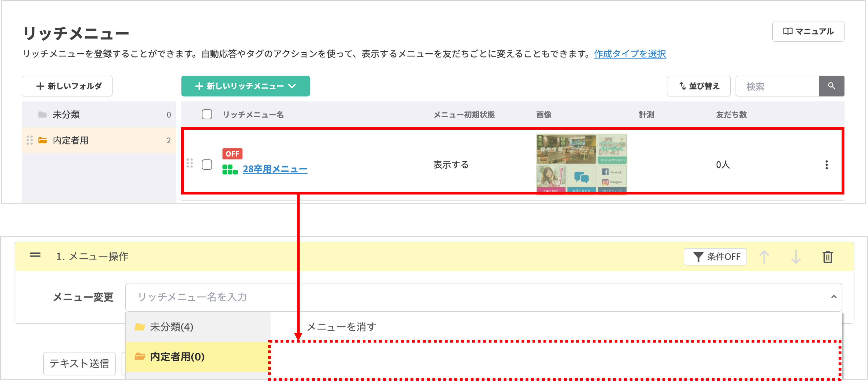Toggle the 条件OFF filter button

click(715, 257)
